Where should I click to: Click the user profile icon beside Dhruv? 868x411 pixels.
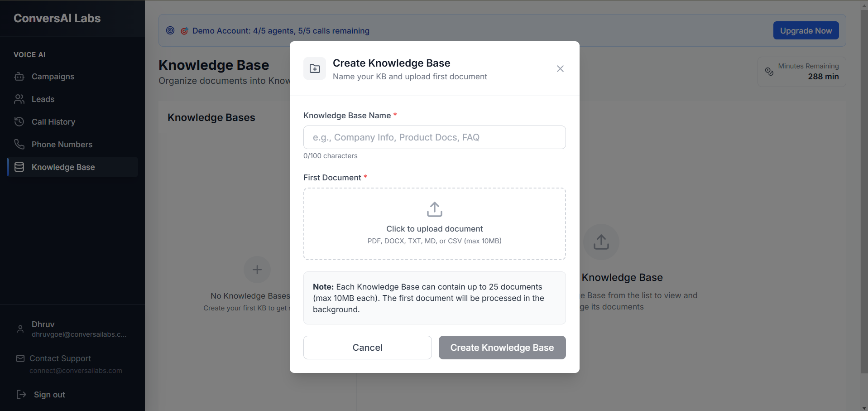click(x=20, y=329)
